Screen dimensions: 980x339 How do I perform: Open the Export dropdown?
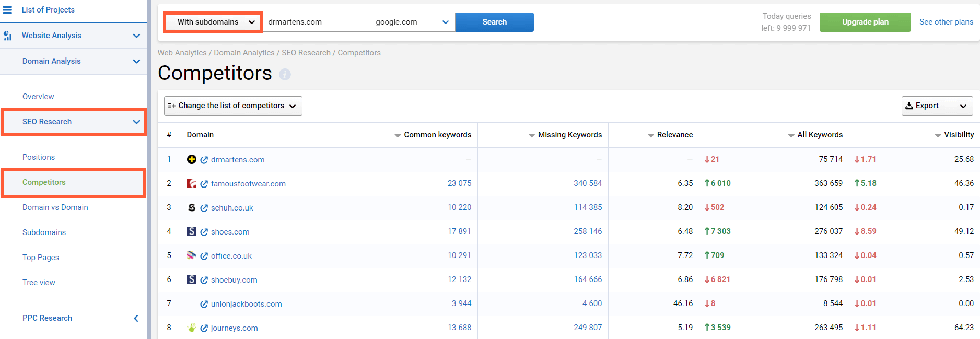pos(937,106)
